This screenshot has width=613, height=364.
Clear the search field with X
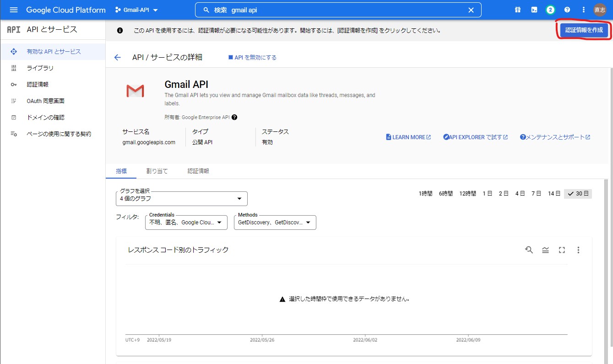[x=471, y=10]
